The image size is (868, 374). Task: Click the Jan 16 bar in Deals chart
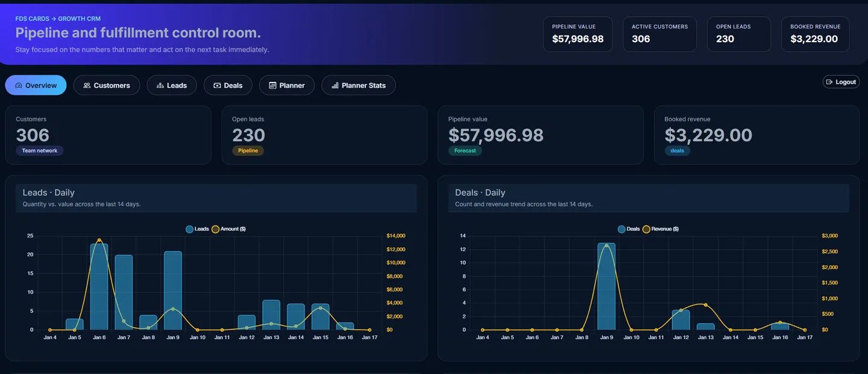pos(780,326)
